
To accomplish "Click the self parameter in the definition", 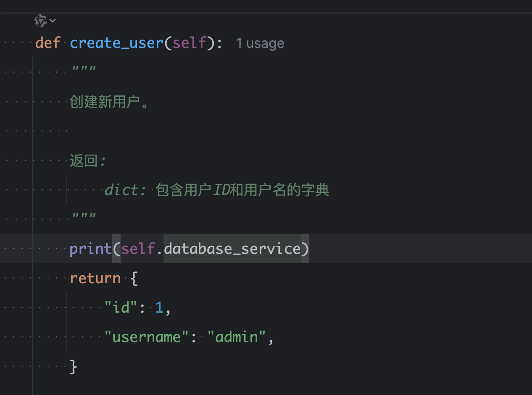I will 189,42.
